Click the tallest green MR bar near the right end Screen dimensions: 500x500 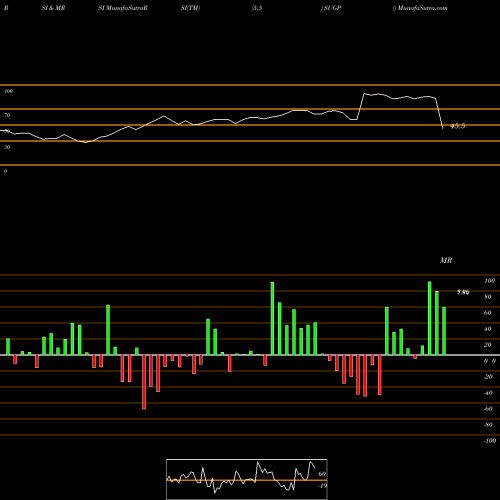[429, 318]
